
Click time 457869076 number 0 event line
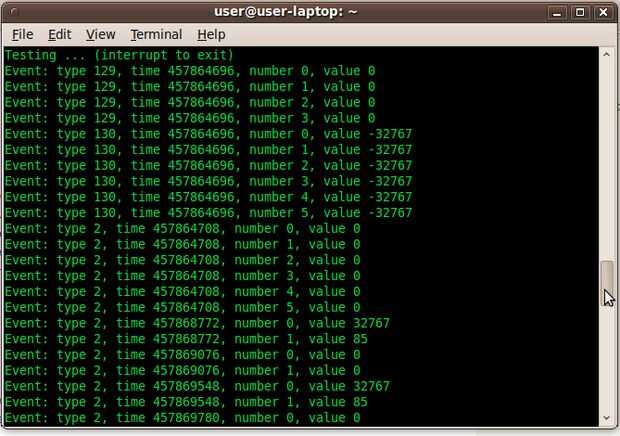183,355
